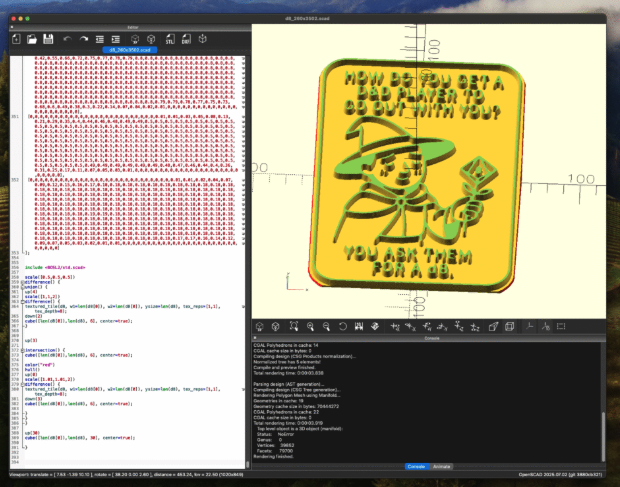Collapse the union() block at line 360
Screen dimensions: 620x487
click(x=22, y=289)
